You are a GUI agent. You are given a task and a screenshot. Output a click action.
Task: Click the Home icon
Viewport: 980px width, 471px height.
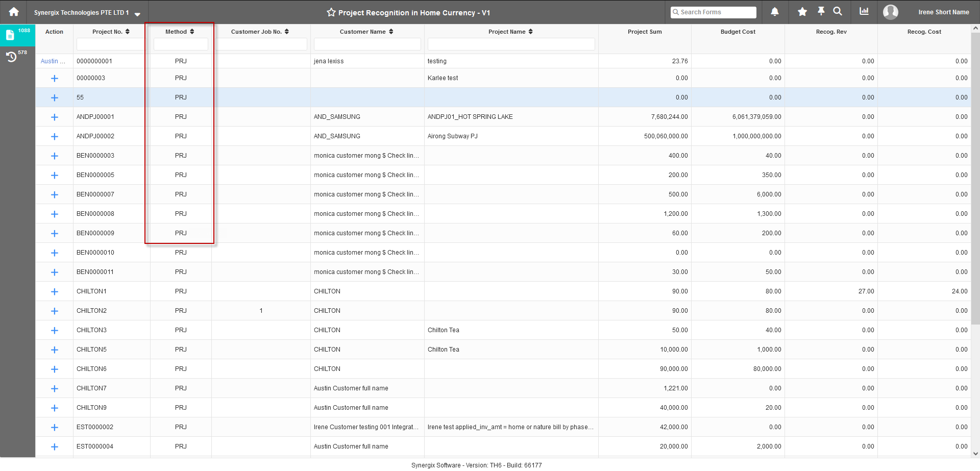[x=13, y=12]
